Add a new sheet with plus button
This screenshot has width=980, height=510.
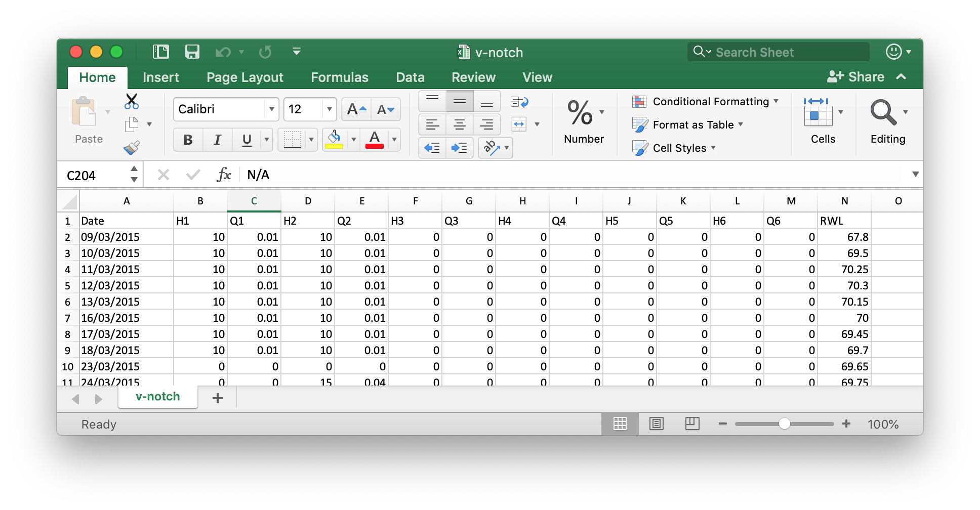point(218,398)
